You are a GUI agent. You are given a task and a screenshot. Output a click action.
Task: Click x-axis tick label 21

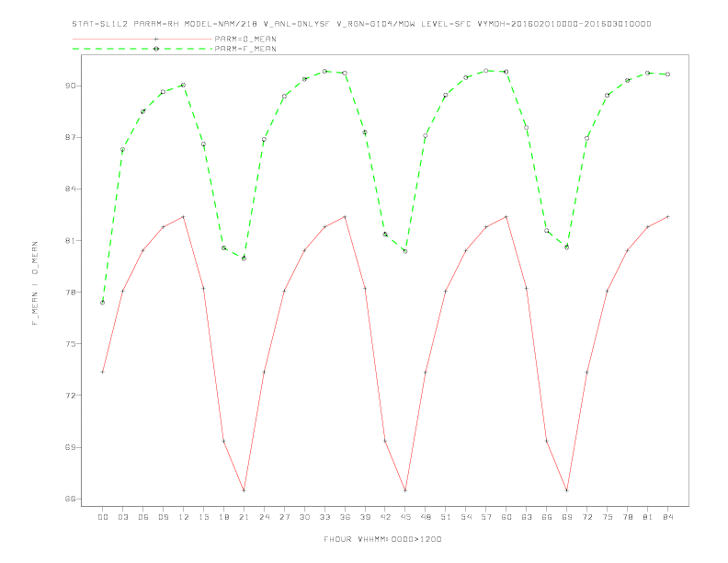coord(245,517)
